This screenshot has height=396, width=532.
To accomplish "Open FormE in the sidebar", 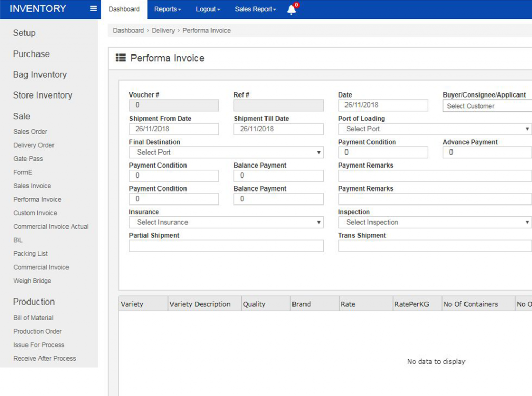I will coord(23,172).
